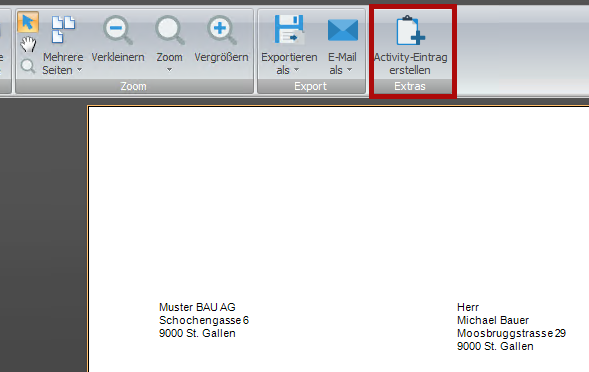This screenshot has height=372, width=589.
Task: Activate the hand pan tool
Action: coord(28,44)
